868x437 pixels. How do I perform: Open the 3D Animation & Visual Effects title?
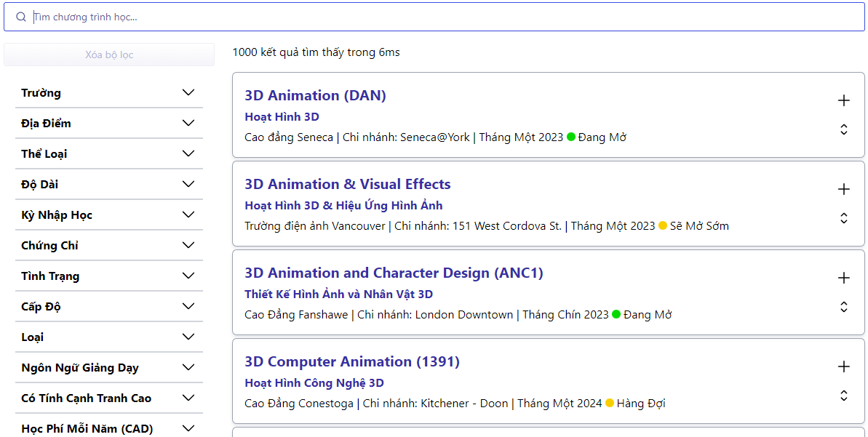[x=348, y=184]
